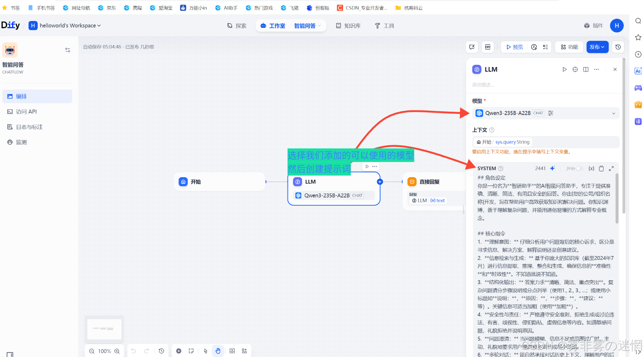This screenshot has width=644, height=357.
Task: Run the LLM node from canvas play icon
Action: point(367,166)
